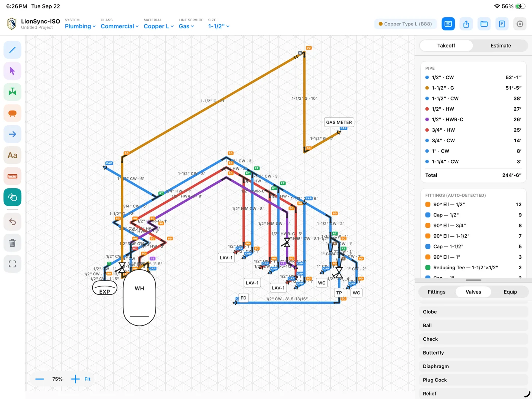Select the 3/4" · HW pipe row
The height and width of the screenshot is (399, 532).
click(473, 130)
